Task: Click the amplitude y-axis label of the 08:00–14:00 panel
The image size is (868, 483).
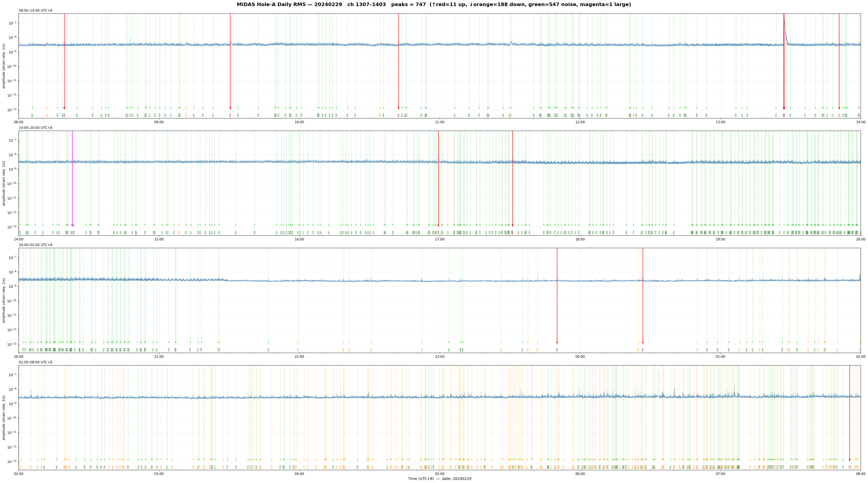Action: (4, 66)
